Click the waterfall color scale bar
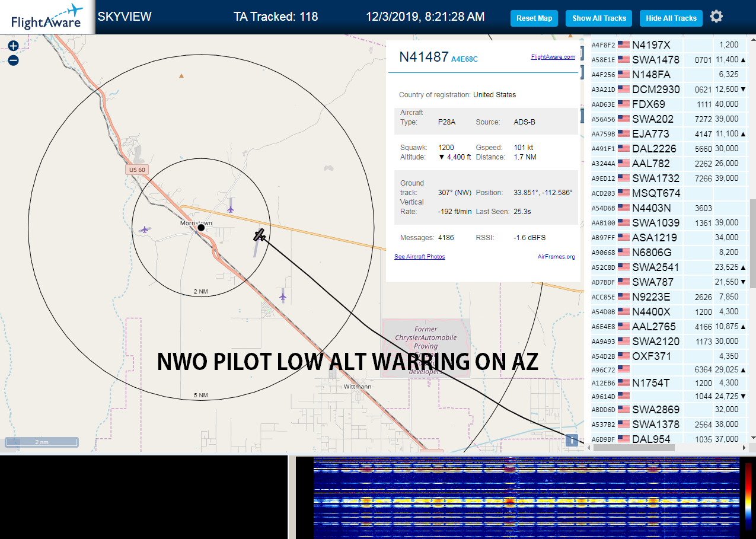The width and height of the screenshot is (756, 539). click(748, 496)
